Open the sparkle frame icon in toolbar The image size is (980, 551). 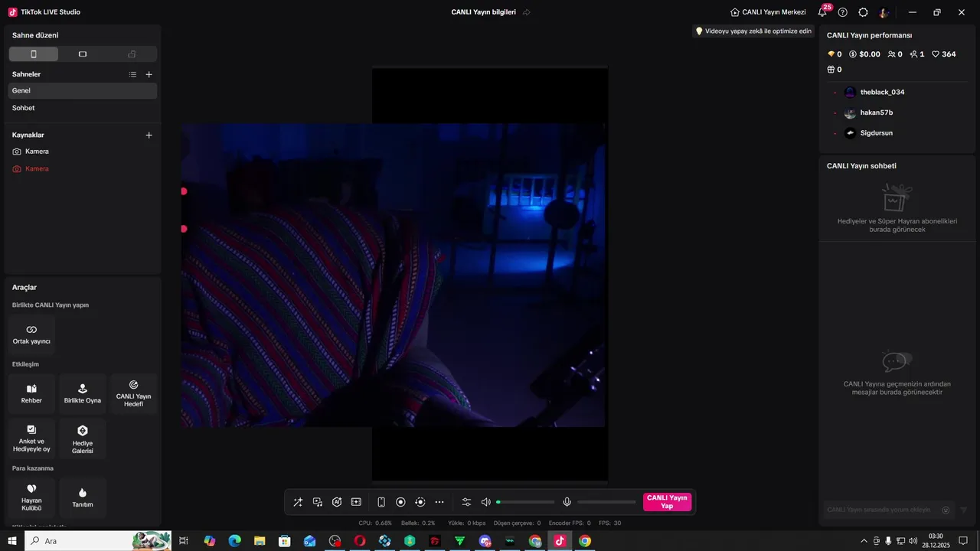(x=356, y=502)
